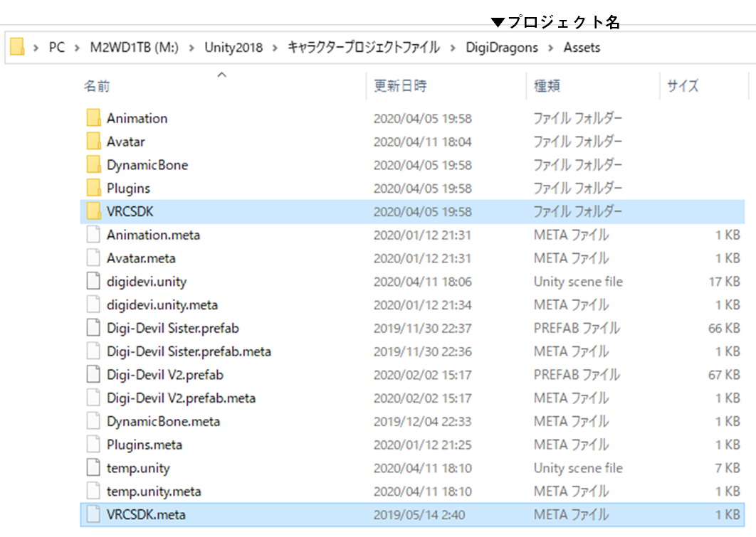756x537 pixels.
Task: Click the 2019/05/14 2:40 date cell
Action: coord(419,515)
